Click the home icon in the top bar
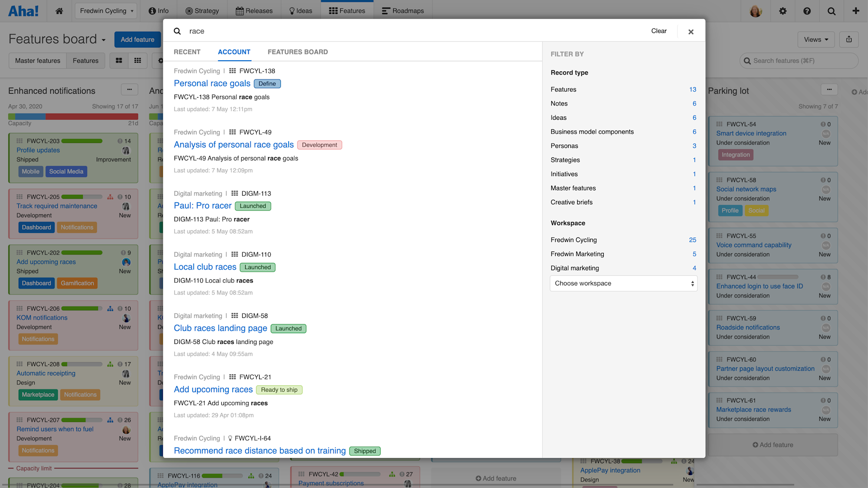 (x=59, y=11)
